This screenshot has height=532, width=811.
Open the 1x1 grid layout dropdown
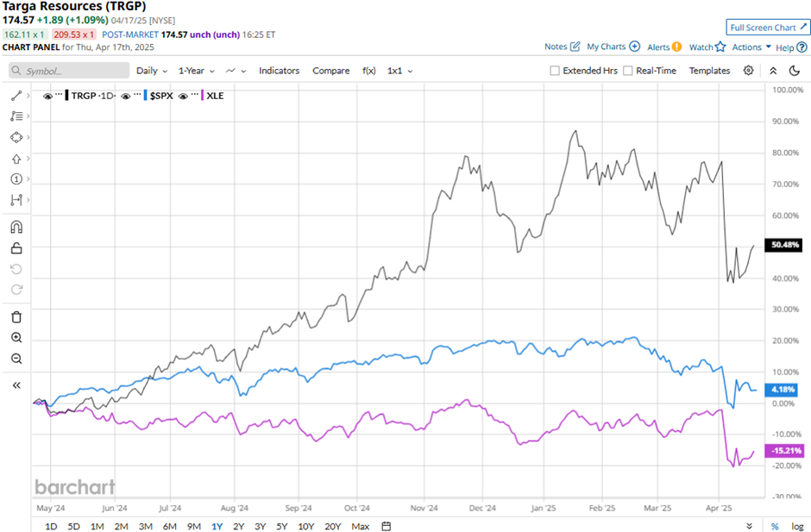pyautogui.click(x=399, y=71)
